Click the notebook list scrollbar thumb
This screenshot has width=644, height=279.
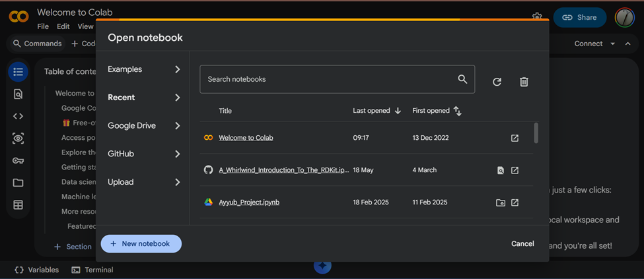[x=536, y=133]
